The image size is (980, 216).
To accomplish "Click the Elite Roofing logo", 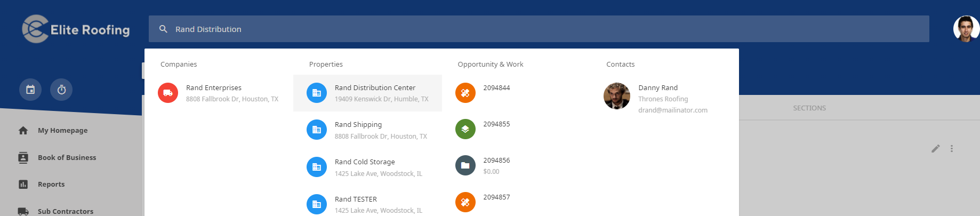I will tap(76, 29).
